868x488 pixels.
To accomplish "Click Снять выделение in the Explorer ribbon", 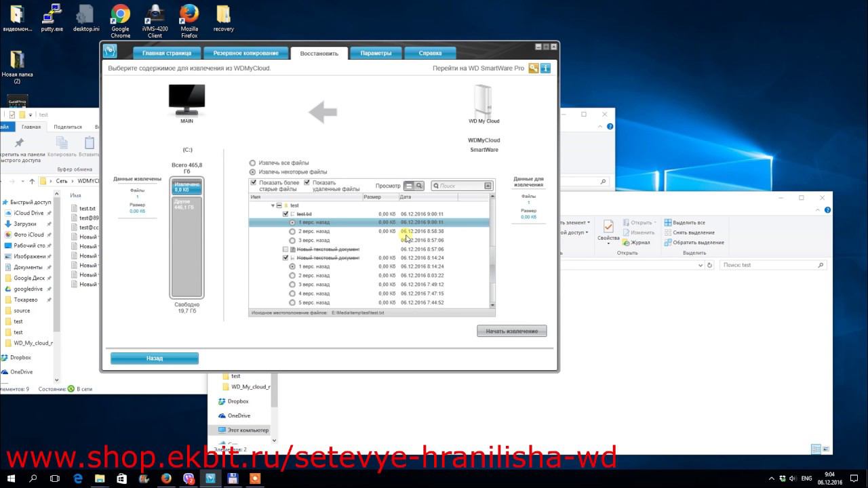I will click(689, 232).
